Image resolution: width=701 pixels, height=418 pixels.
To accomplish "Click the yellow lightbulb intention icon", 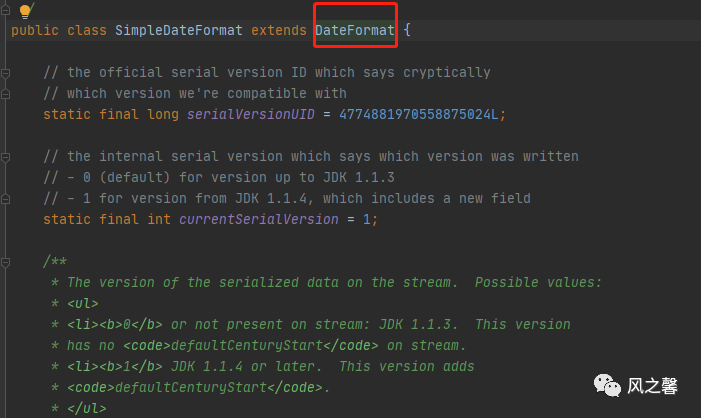I will click(x=25, y=10).
